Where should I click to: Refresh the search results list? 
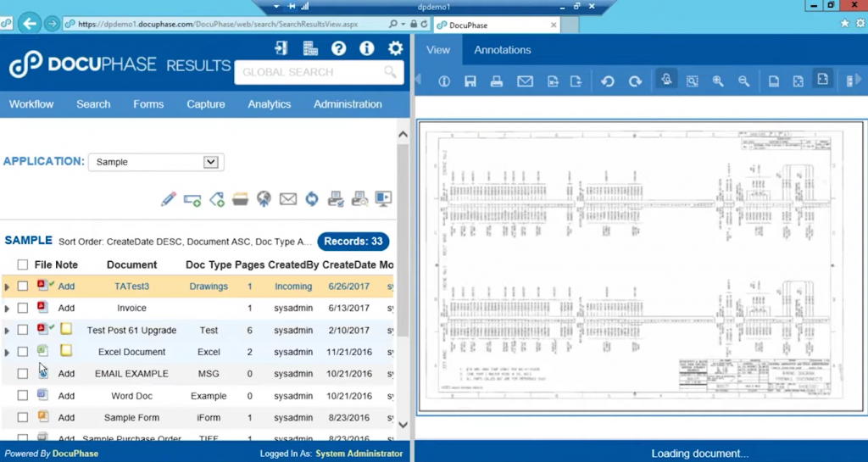(312, 199)
